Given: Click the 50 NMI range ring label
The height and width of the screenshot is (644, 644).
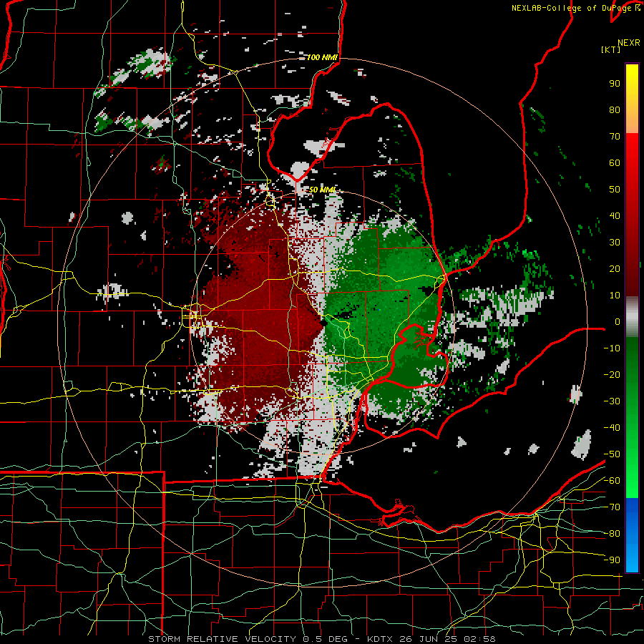Looking at the screenshot, I should point(323,190).
